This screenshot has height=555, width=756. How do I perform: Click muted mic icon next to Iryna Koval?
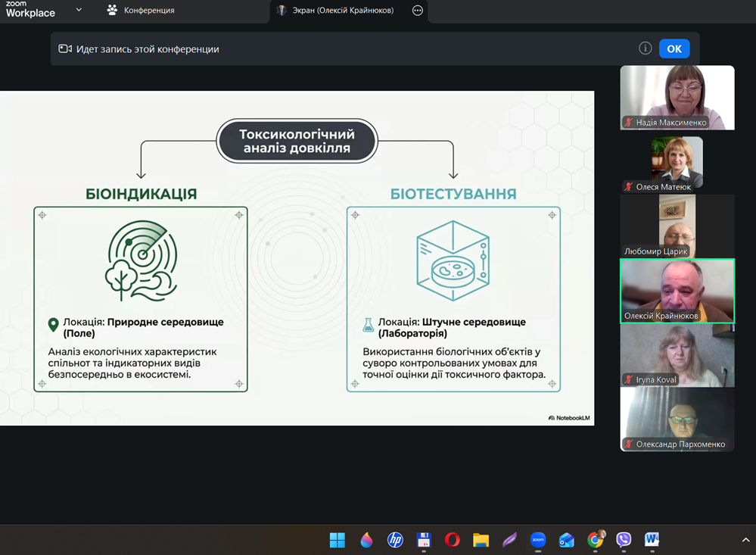coord(628,379)
